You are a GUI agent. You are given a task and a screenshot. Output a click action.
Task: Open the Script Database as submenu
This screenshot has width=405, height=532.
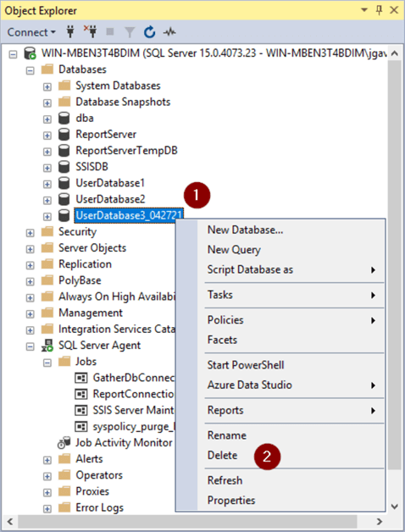[x=291, y=269]
